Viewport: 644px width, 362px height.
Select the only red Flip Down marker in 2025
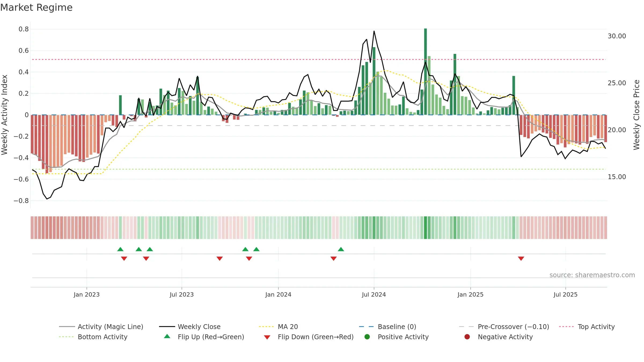click(x=521, y=258)
